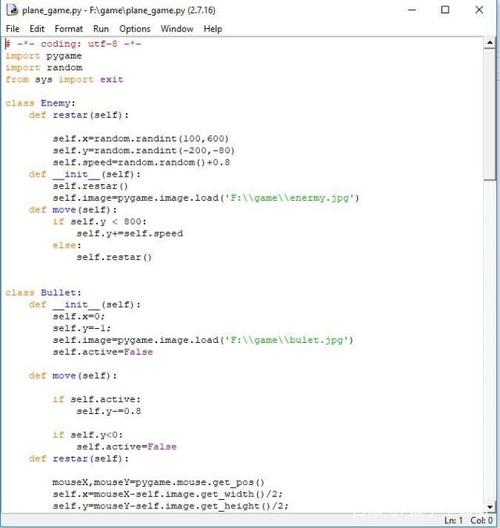Screen dimensions: 500x528
Task: Click the Ln: 1 status bar indicator
Action: 453,520
